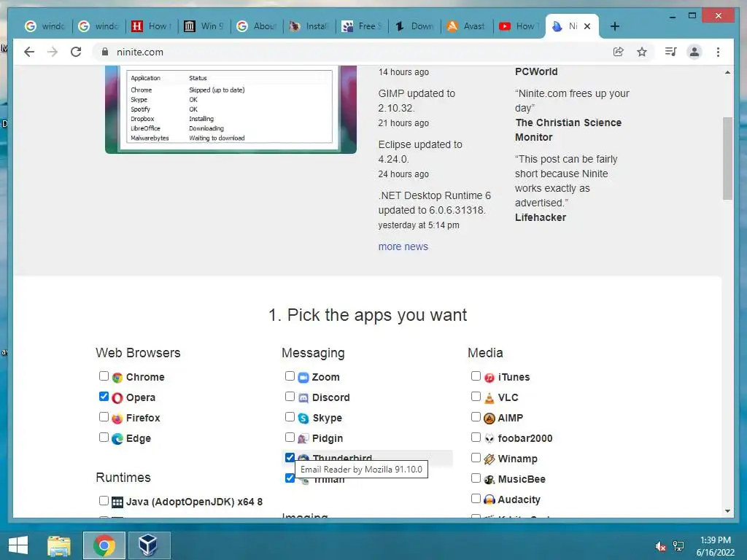Uncheck the Thunderbird checkbox
This screenshot has width=747, height=560.
coord(290,458)
